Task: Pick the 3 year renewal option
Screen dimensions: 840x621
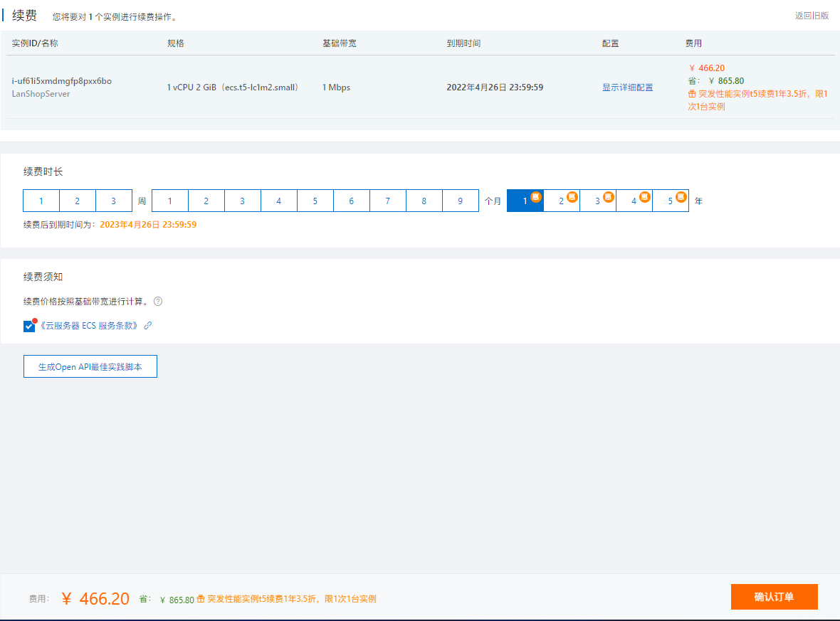Action: click(597, 201)
